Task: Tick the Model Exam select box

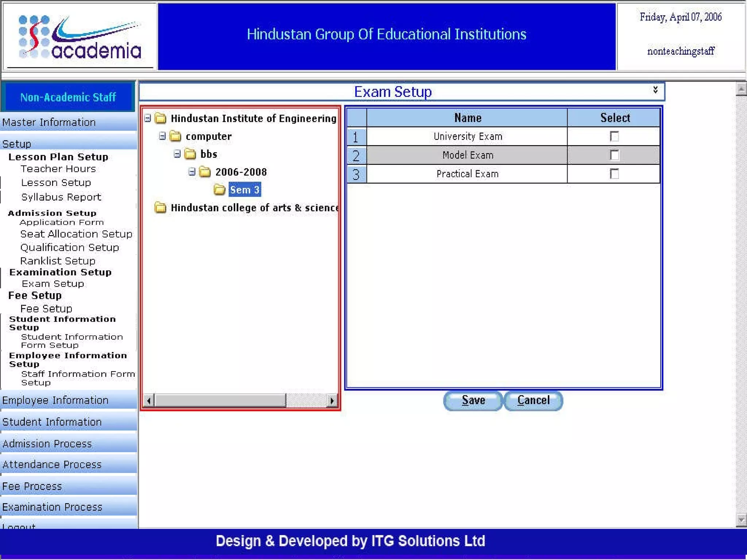Action: (614, 155)
